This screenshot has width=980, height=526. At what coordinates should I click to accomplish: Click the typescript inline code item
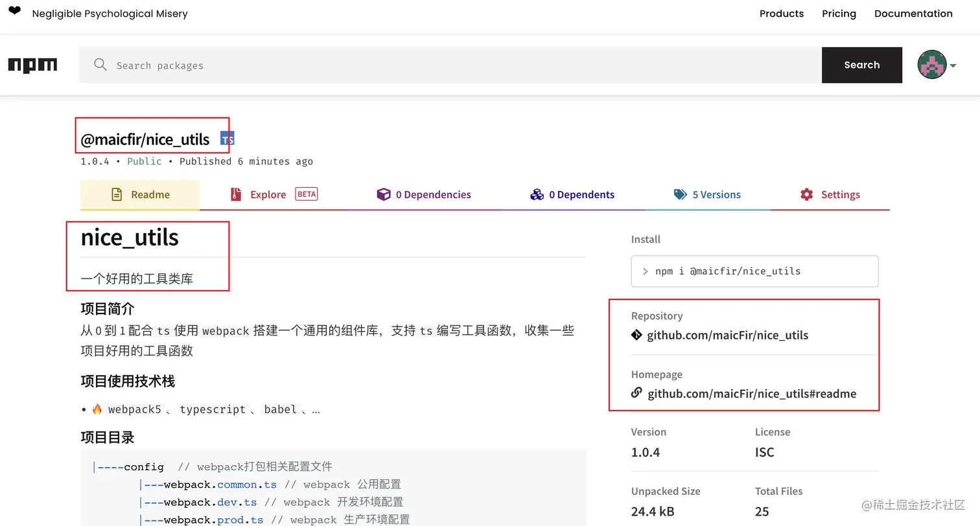[213, 409]
